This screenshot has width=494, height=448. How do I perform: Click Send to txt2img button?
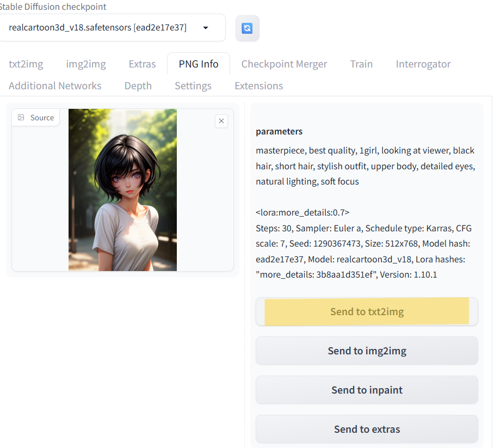367,311
